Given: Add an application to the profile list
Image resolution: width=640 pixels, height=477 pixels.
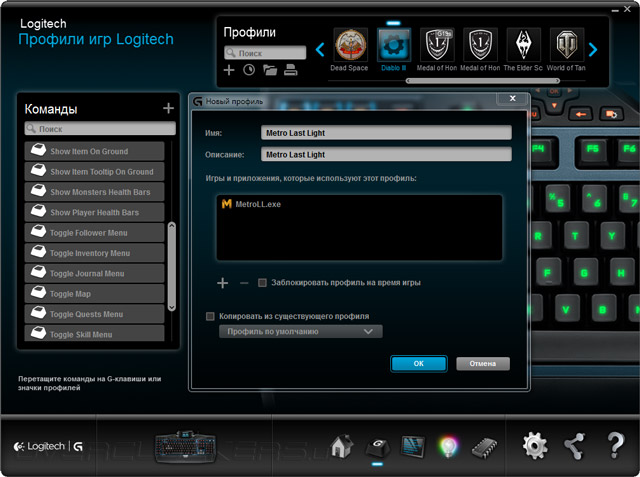Looking at the screenshot, I should coord(222,283).
